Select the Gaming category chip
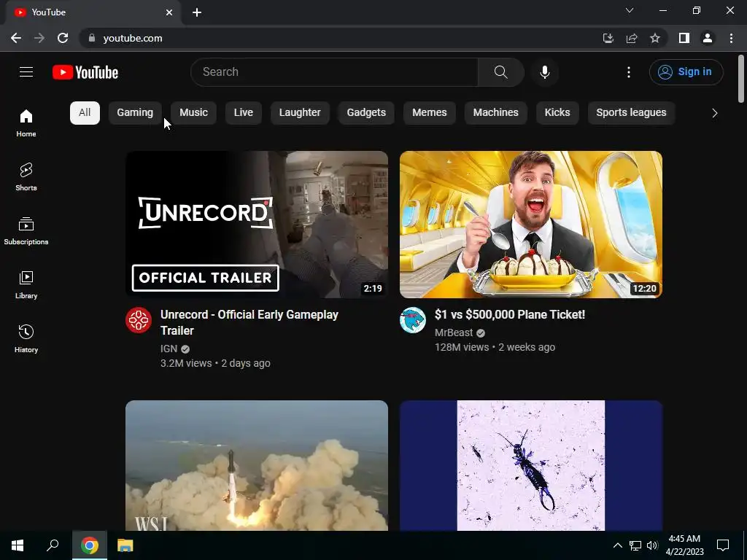This screenshot has width=747, height=560. pos(135,113)
